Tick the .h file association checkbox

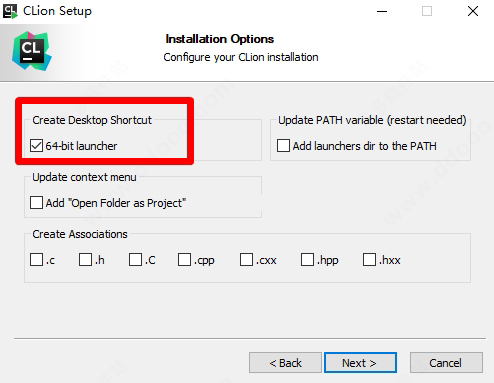click(x=85, y=260)
